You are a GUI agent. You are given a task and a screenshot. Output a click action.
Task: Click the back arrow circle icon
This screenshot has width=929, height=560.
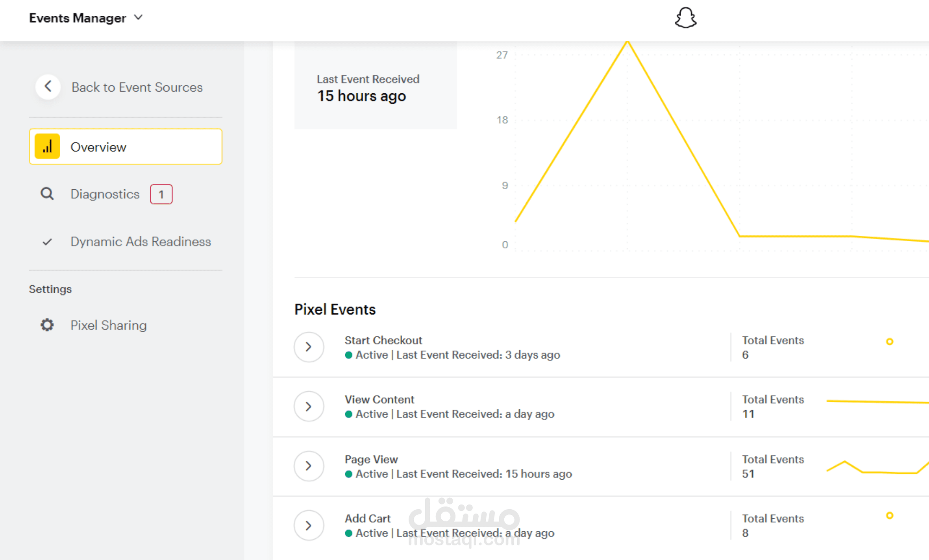pos(48,87)
